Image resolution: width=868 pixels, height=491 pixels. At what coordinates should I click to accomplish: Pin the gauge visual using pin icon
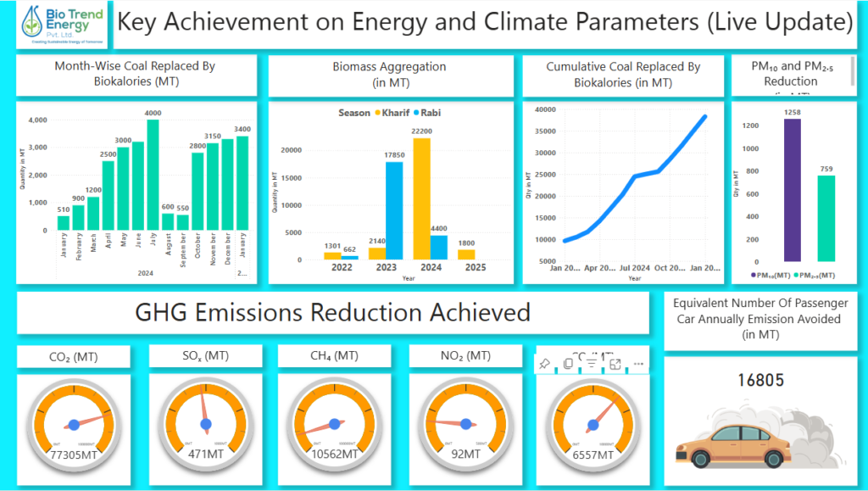coord(545,363)
